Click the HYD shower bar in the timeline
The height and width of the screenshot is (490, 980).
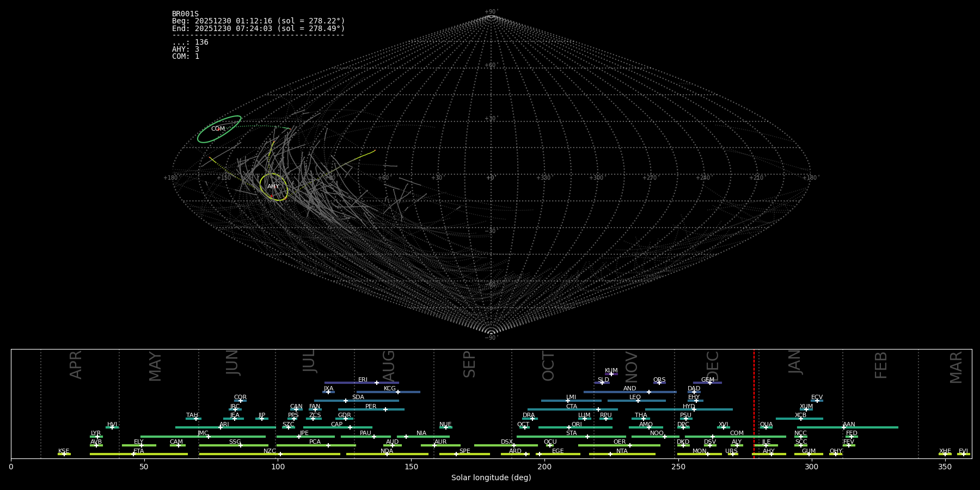point(689,409)
